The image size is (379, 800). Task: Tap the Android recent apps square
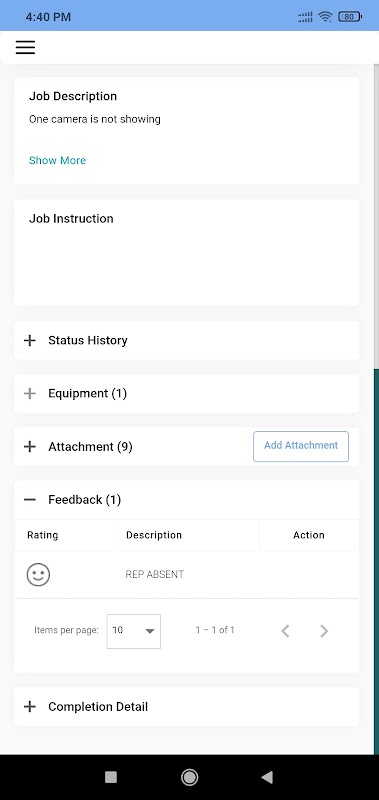click(111, 777)
